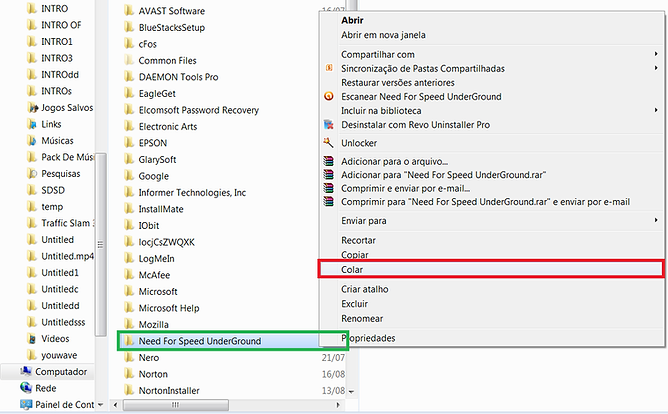The width and height of the screenshot is (668, 414).
Task: Click the Unlocker wand icon
Action: 328,142
